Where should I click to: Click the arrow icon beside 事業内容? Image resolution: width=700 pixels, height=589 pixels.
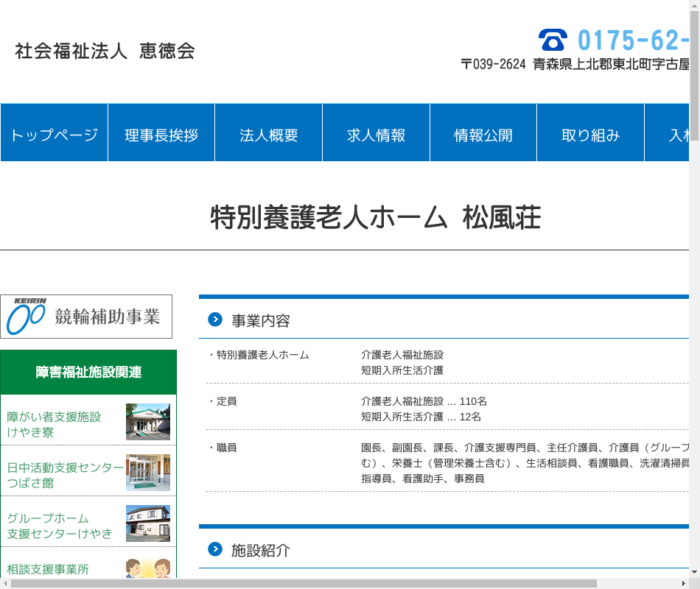[215, 320]
